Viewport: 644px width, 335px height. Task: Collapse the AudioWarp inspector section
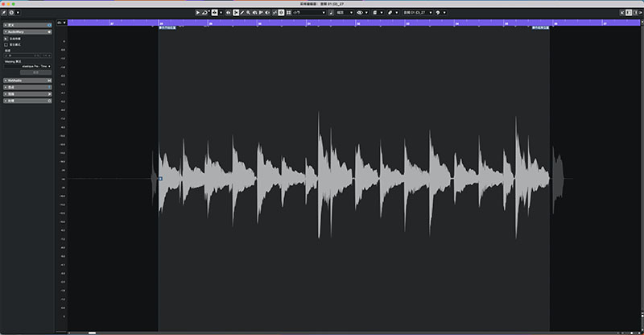[x=27, y=31]
